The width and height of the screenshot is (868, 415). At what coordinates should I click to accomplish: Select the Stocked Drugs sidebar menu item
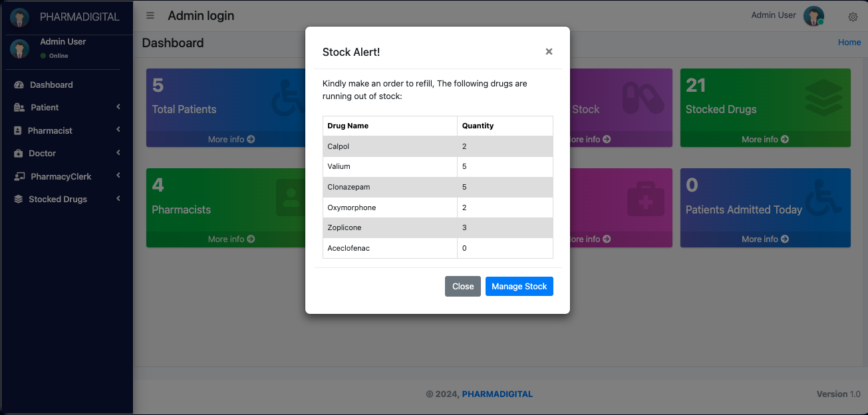click(67, 200)
